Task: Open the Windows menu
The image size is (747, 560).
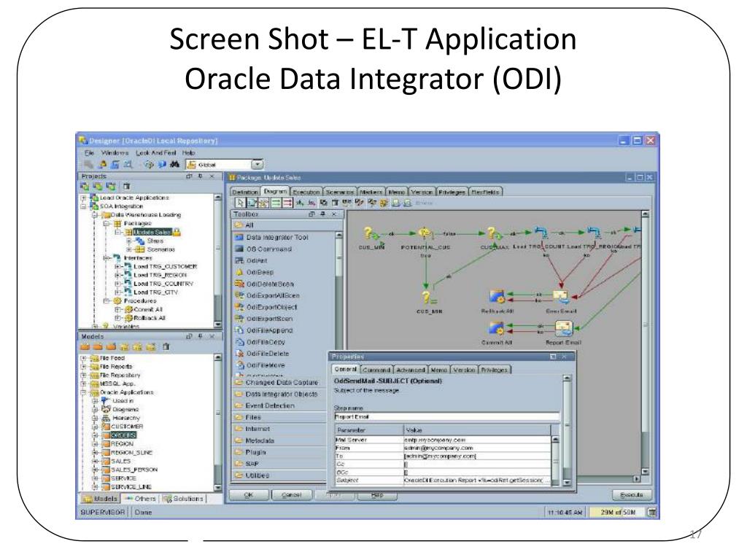Action: [115, 153]
